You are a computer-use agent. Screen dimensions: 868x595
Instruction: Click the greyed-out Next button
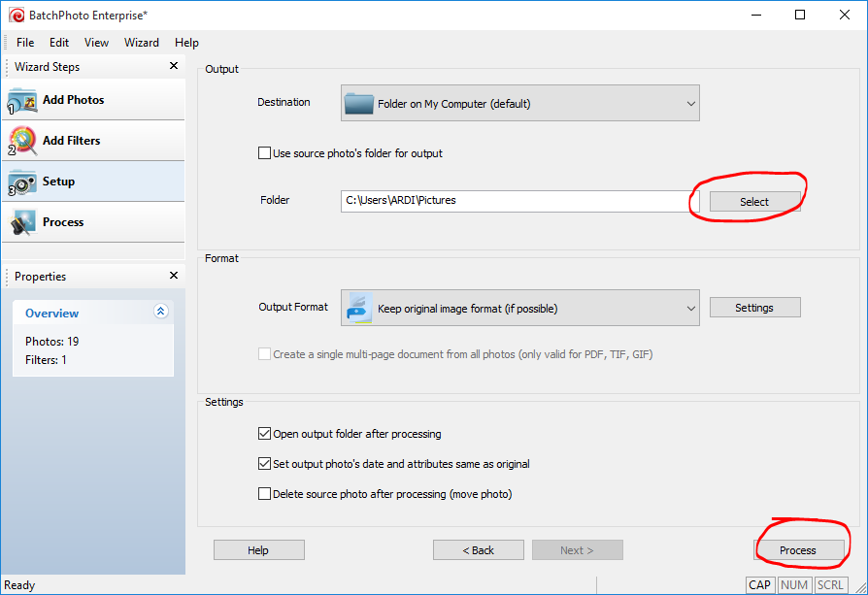[578, 549]
